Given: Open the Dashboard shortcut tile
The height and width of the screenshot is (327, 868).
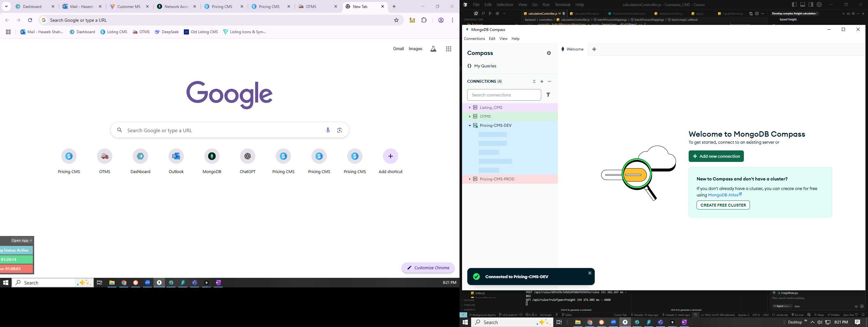Looking at the screenshot, I should (140, 161).
